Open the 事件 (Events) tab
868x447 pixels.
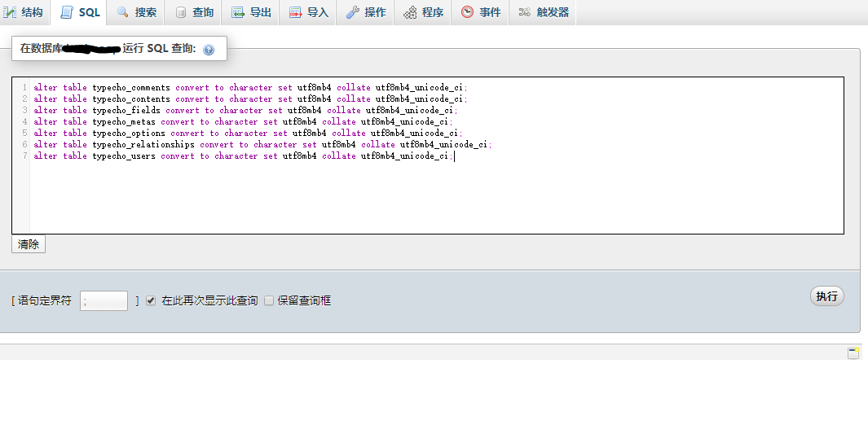tap(480, 12)
